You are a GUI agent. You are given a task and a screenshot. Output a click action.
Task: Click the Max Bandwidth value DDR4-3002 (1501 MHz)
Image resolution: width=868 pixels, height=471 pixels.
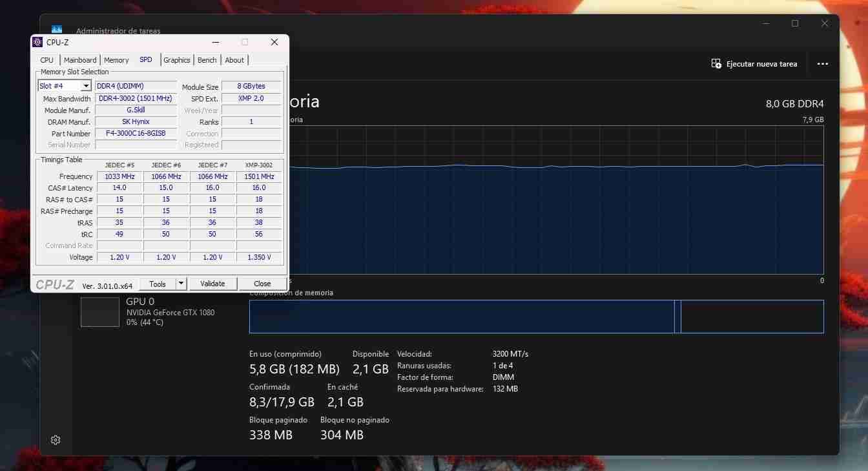[x=136, y=99]
